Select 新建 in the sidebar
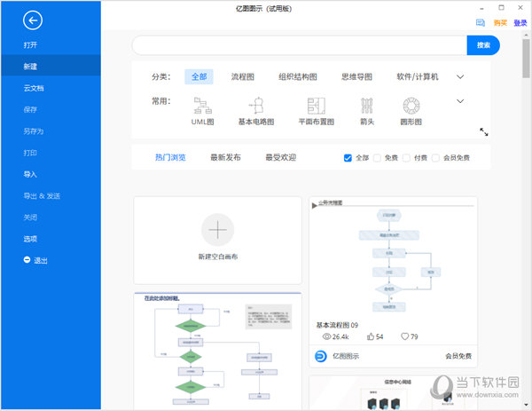 (51, 67)
